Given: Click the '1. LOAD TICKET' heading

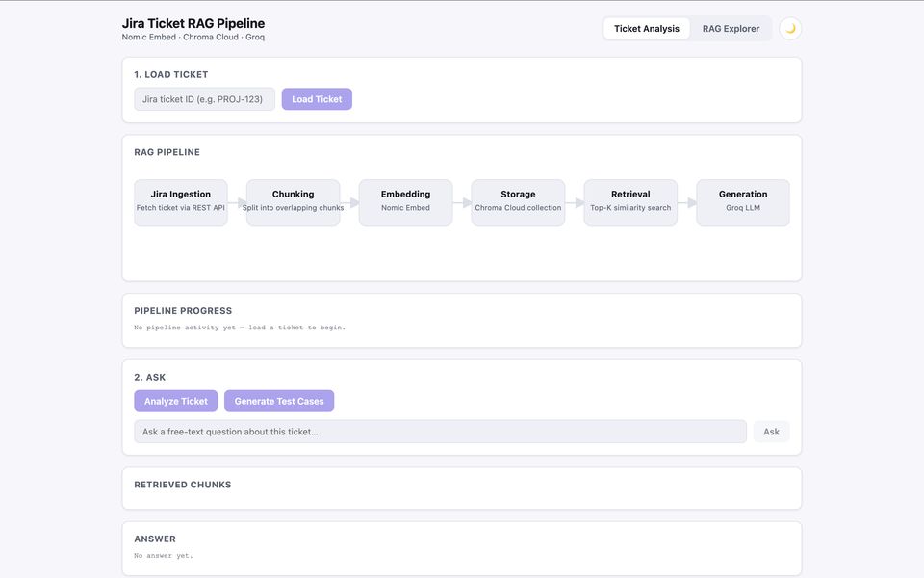Looking at the screenshot, I should pos(171,74).
